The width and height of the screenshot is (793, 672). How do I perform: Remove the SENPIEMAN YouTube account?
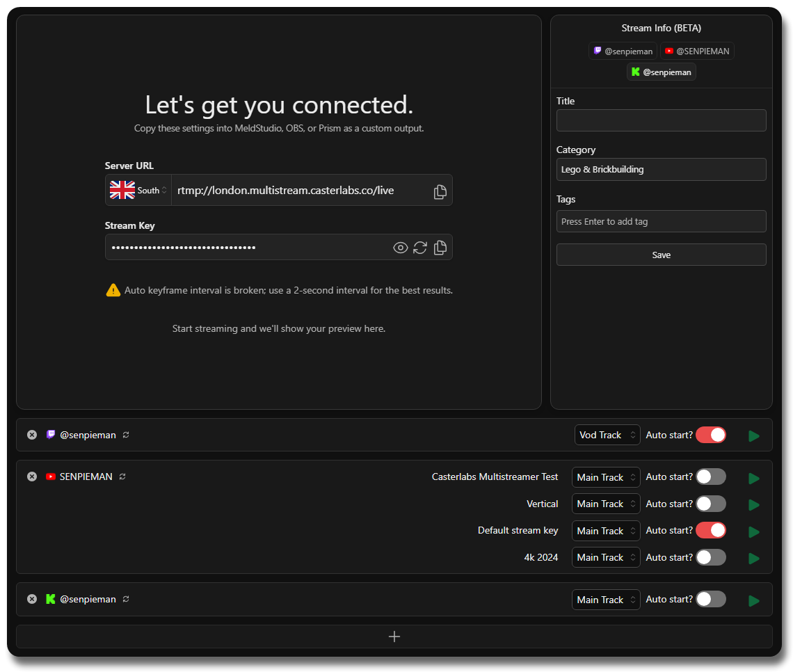(x=31, y=476)
